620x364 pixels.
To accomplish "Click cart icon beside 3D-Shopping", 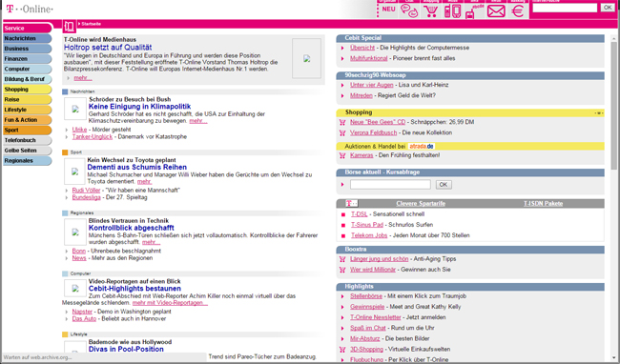I will coord(342,350).
